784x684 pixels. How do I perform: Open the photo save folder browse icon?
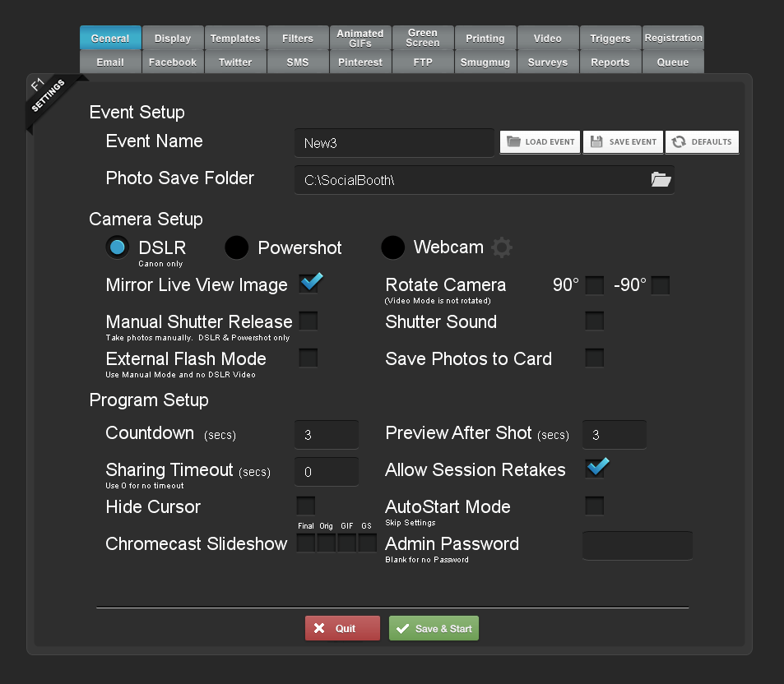point(661,179)
